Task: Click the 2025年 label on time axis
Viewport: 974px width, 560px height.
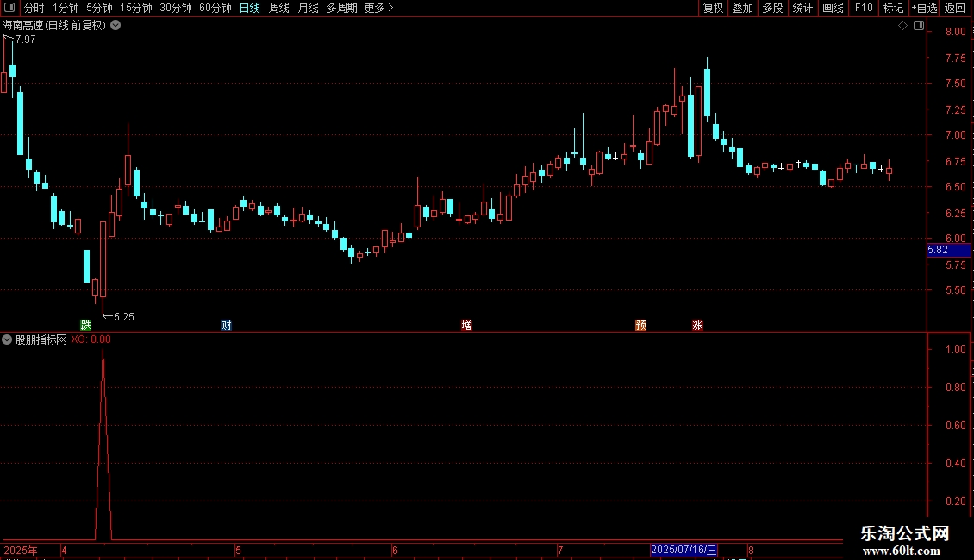Action: pyautogui.click(x=21, y=550)
